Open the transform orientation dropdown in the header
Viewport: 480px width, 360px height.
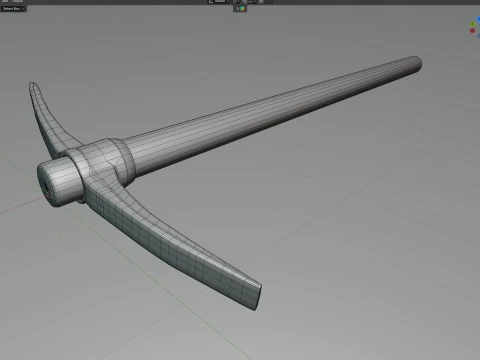(x=219, y=2)
